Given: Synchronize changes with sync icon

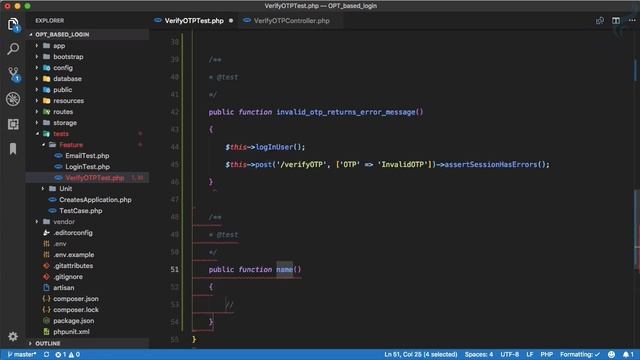Looking at the screenshot, I should [47, 354].
